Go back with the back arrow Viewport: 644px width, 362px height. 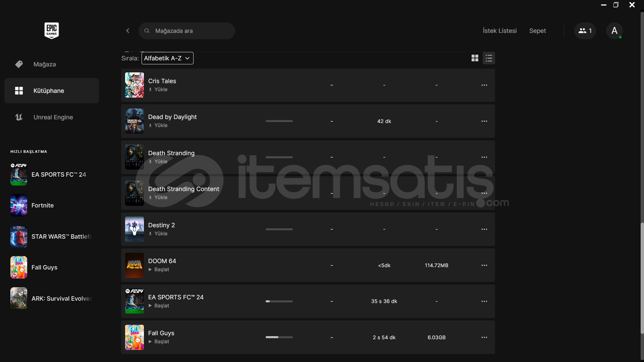point(128,31)
